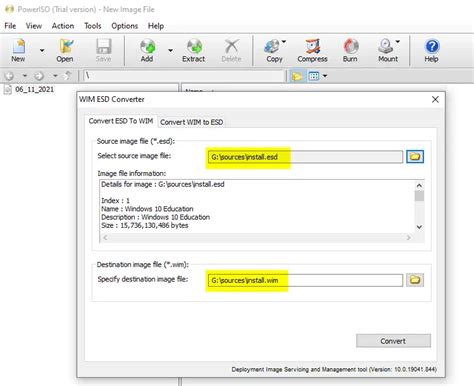The image size is (474, 386).
Task: Click 'Description : Windows 10 Education' line
Action: coord(156,217)
